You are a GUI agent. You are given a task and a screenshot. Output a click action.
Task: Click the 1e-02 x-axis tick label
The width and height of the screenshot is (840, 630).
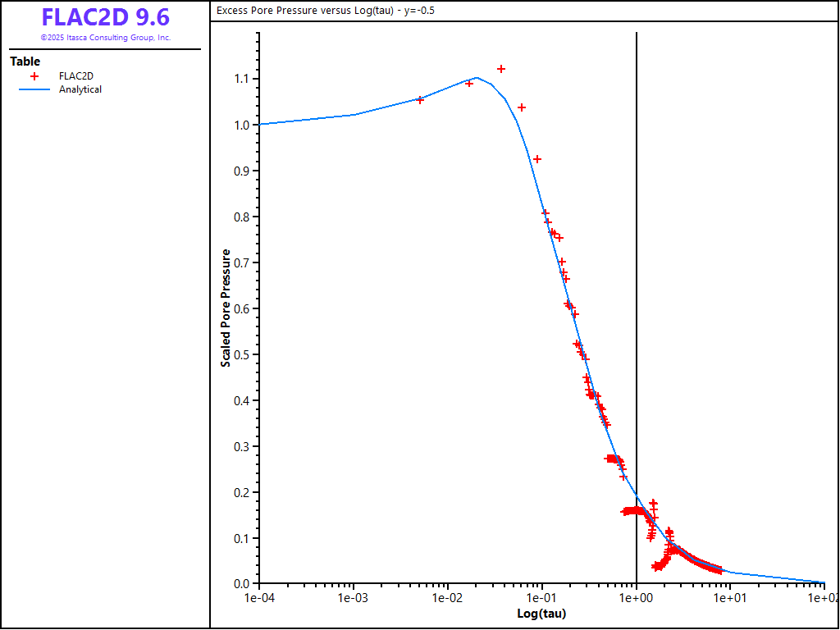pos(447,598)
